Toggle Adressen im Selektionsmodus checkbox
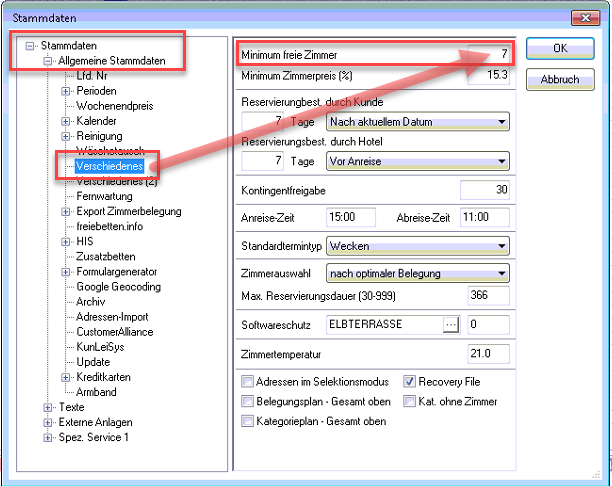This screenshot has width=612, height=486. tap(247, 381)
